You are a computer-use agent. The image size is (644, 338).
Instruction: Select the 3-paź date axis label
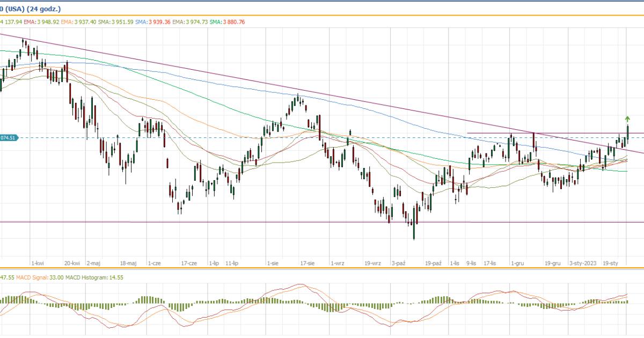click(399, 263)
